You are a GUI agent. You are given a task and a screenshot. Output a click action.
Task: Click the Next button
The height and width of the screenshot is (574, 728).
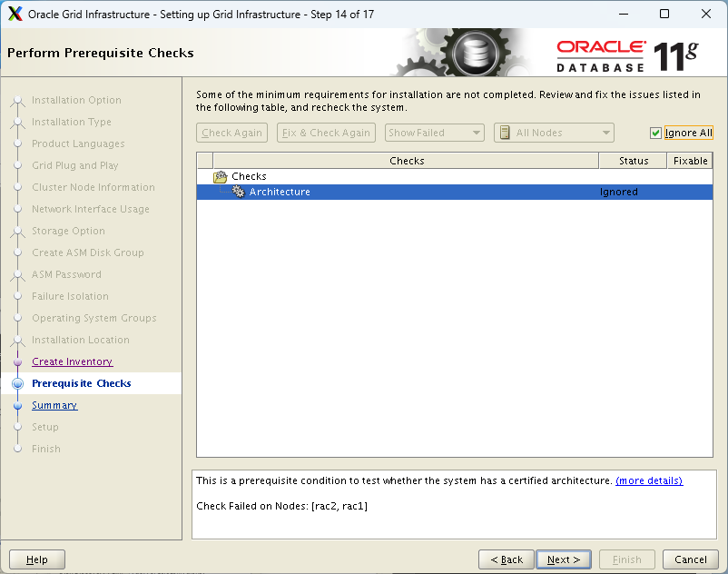(x=563, y=559)
